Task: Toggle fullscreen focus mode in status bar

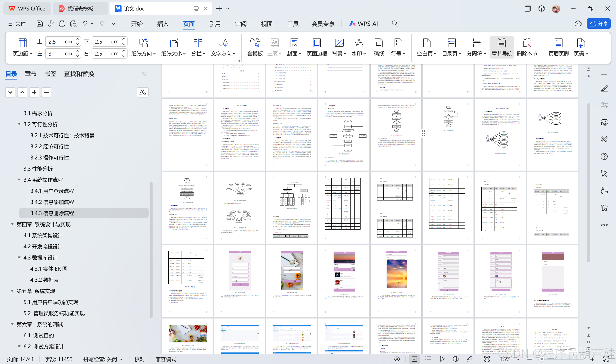Action: click(x=487, y=359)
